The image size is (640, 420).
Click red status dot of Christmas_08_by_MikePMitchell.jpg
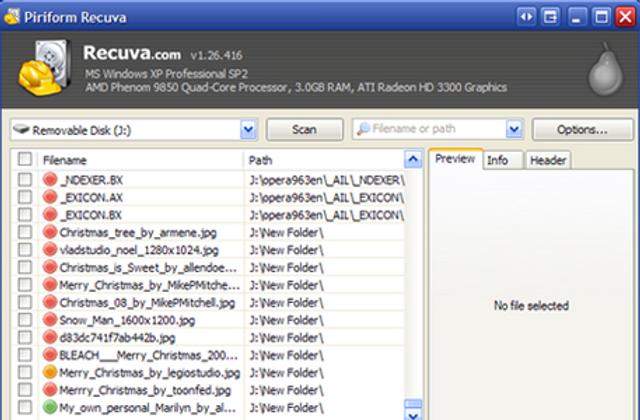pyautogui.click(x=50, y=302)
